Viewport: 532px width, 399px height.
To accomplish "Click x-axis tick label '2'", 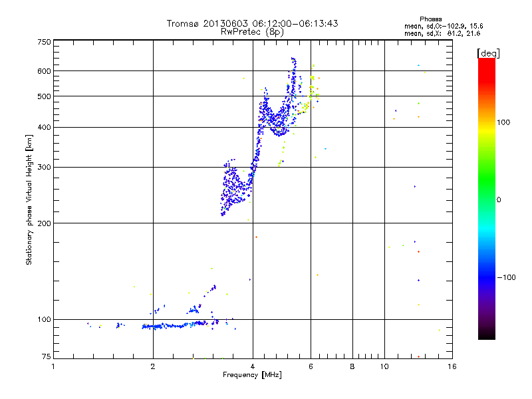I will (153, 366).
